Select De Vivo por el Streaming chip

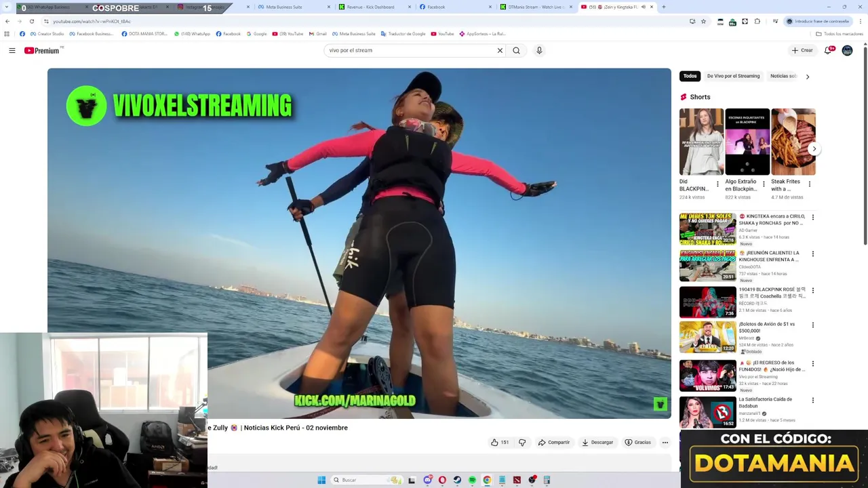point(733,76)
